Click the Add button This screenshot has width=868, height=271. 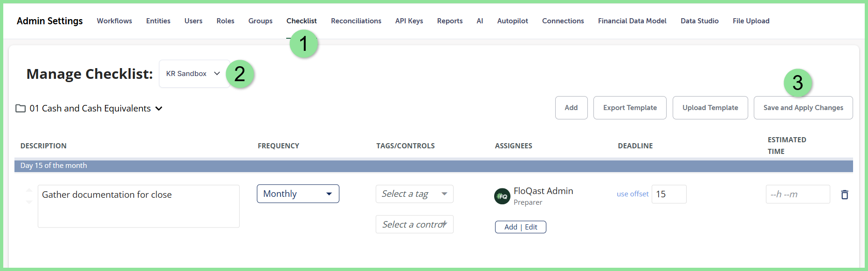pyautogui.click(x=571, y=108)
